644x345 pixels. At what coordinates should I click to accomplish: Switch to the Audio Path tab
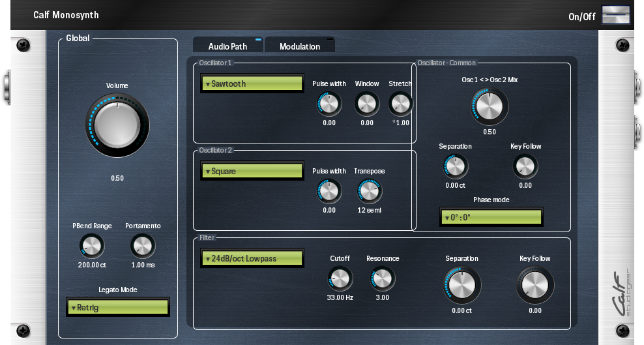[x=228, y=45]
